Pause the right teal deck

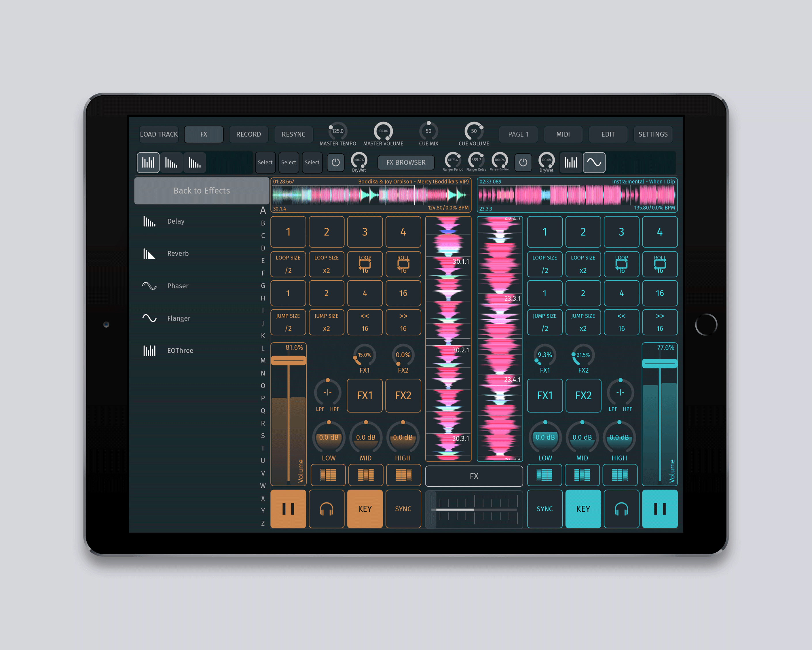point(660,509)
